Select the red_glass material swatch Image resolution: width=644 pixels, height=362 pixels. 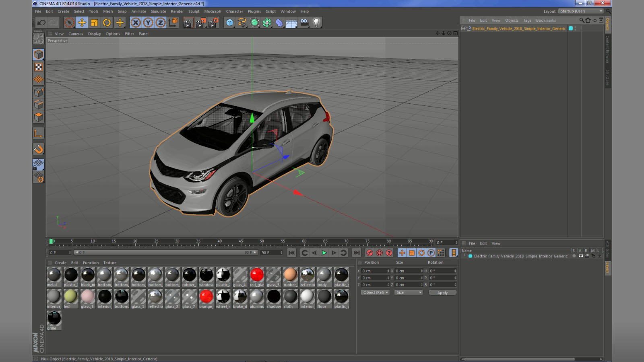[257, 277]
